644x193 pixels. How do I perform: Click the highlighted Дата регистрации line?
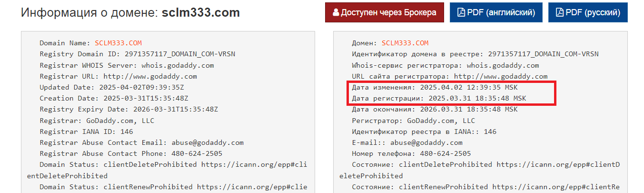[439, 98]
